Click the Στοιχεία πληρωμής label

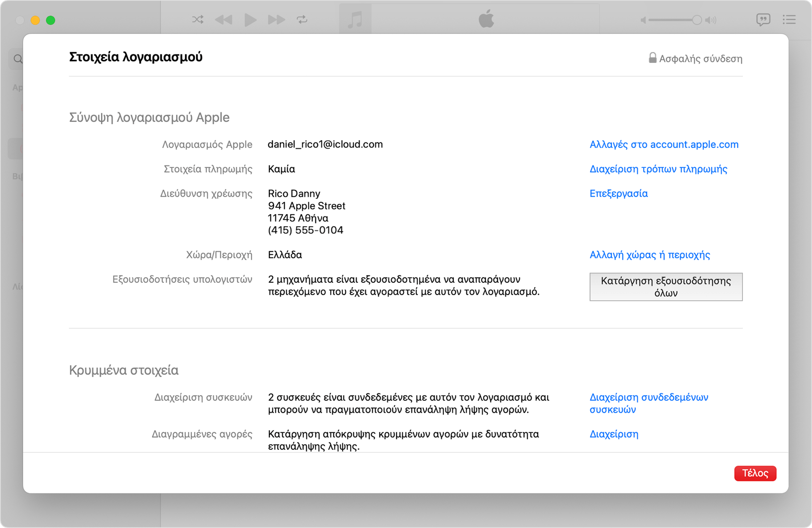click(208, 169)
